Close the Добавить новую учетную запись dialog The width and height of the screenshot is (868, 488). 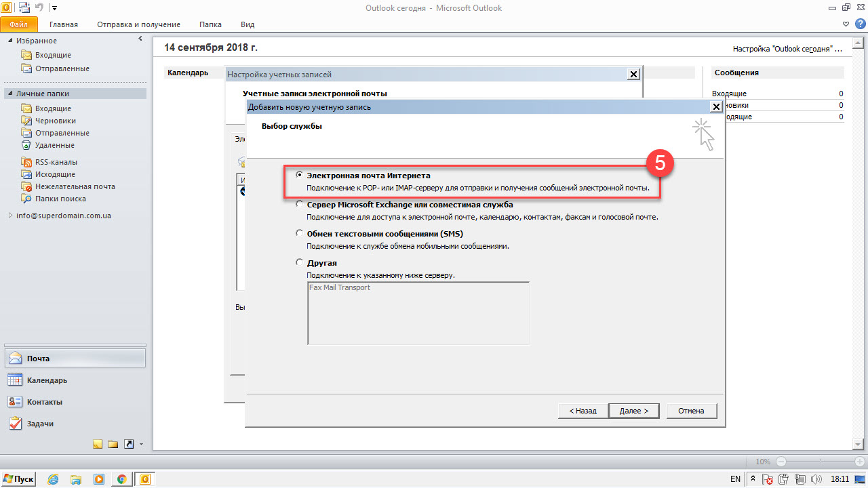pyautogui.click(x=715, y=107)
